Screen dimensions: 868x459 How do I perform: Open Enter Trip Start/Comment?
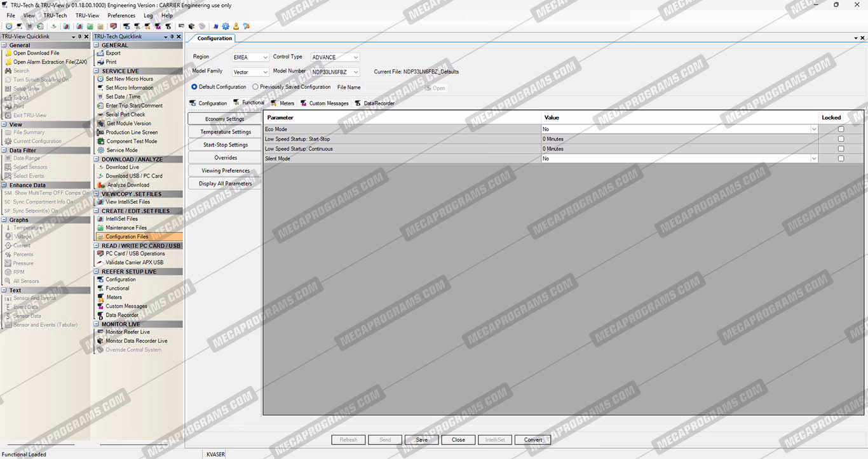(134, 106)
